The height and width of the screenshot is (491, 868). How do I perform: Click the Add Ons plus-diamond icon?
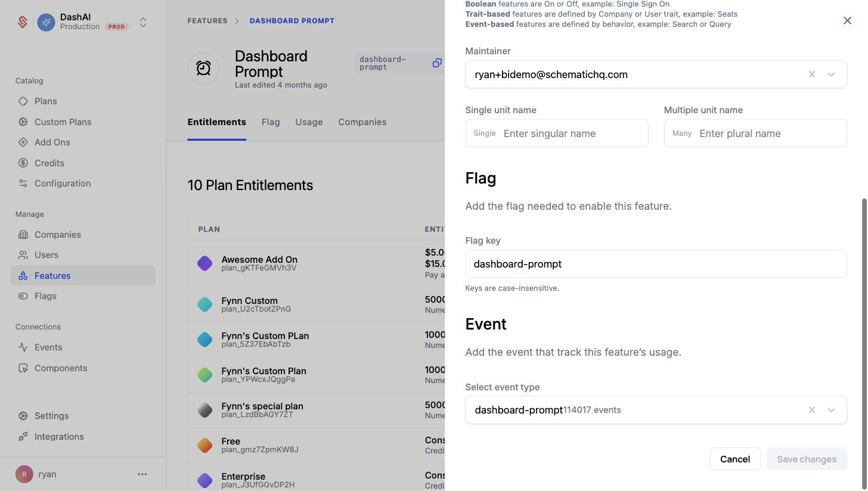23,142
